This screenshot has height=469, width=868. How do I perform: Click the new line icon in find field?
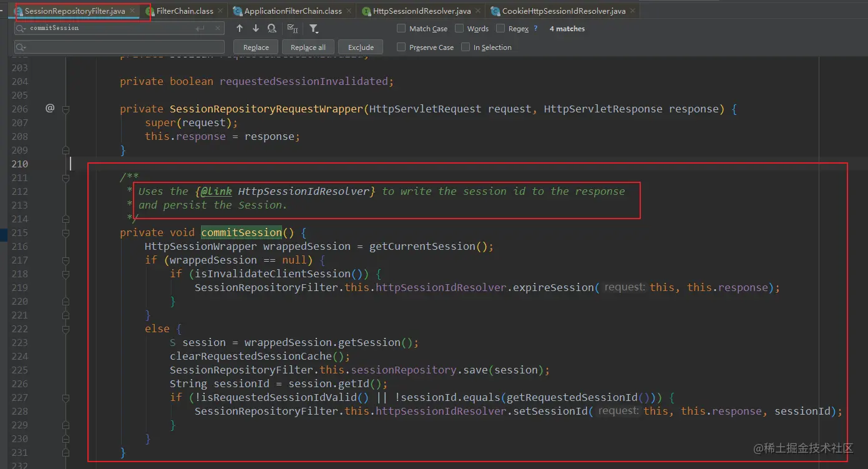(x=200, y=29)
